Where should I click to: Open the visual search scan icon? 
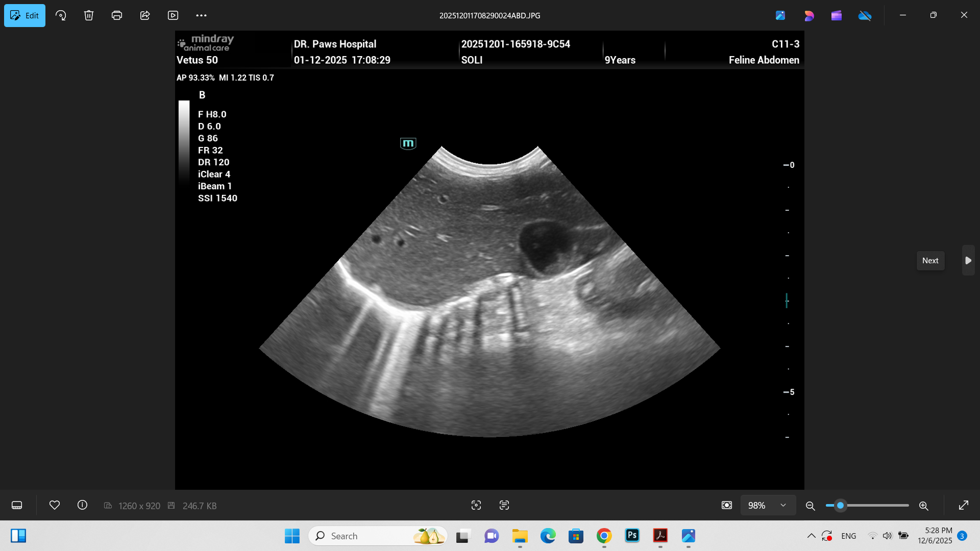pos(476,505)
